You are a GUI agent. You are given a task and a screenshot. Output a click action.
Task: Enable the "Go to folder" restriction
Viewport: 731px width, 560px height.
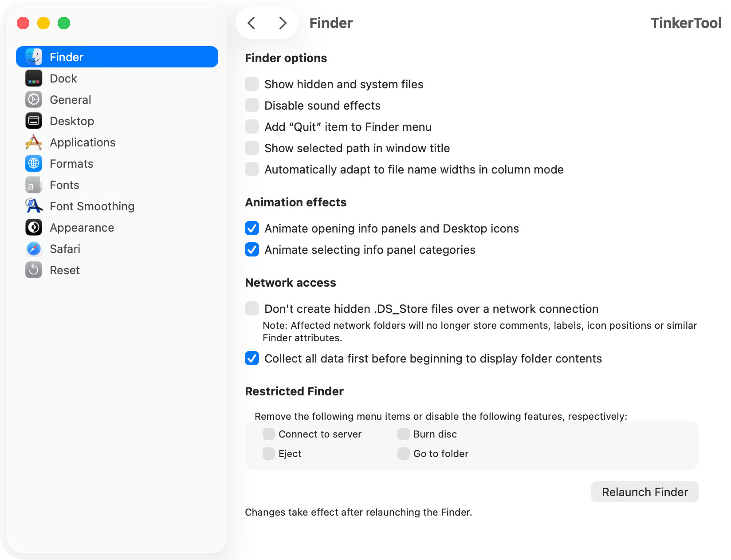pos(403,454)
